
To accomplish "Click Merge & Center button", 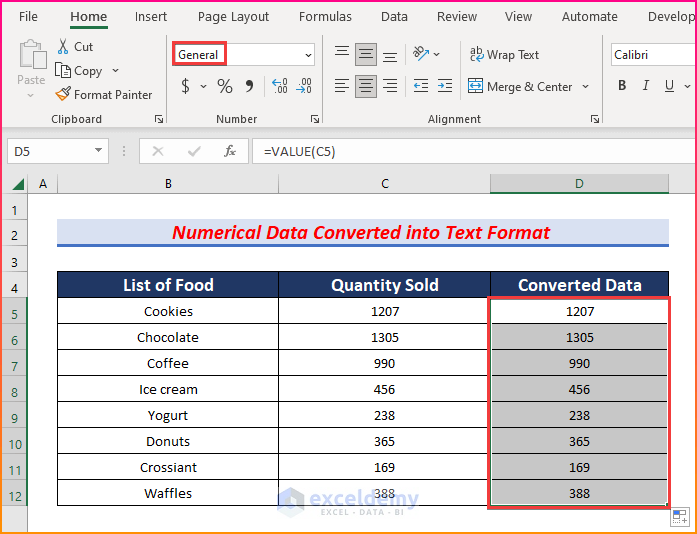I will point(520,86).
